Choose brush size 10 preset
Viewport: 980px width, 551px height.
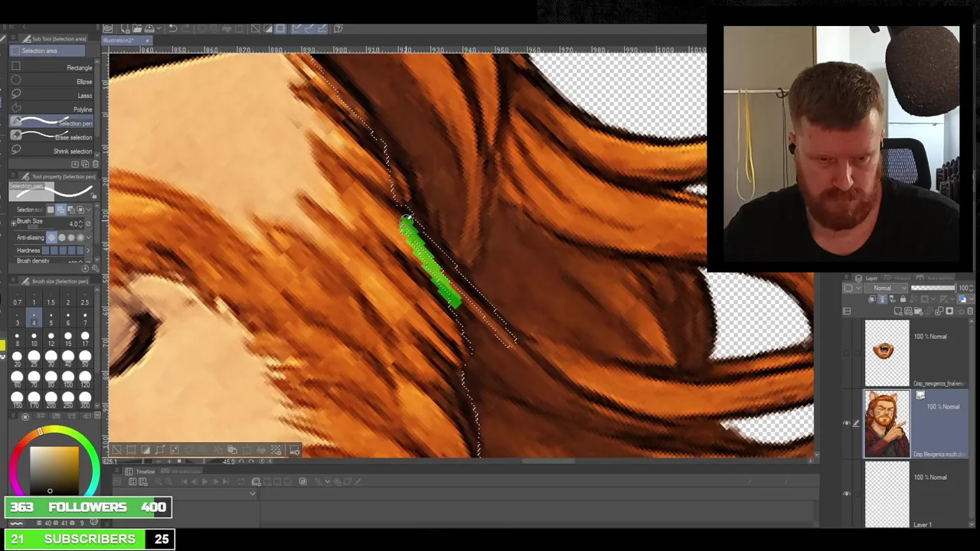click(34, 339)
